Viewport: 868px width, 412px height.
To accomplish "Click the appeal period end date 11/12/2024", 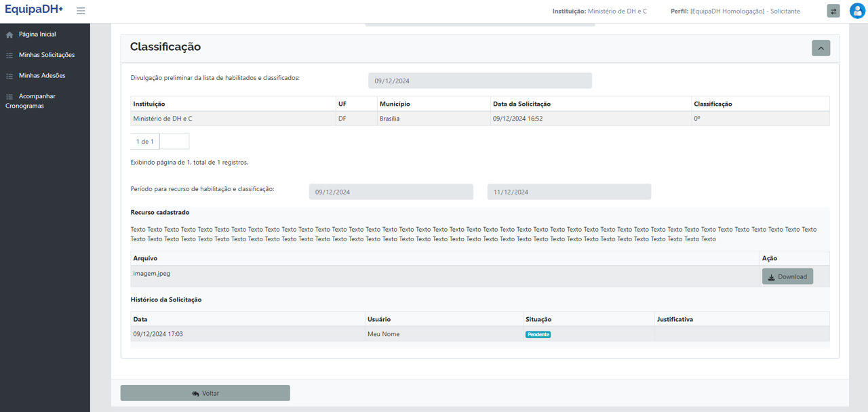I will [569, 192].
